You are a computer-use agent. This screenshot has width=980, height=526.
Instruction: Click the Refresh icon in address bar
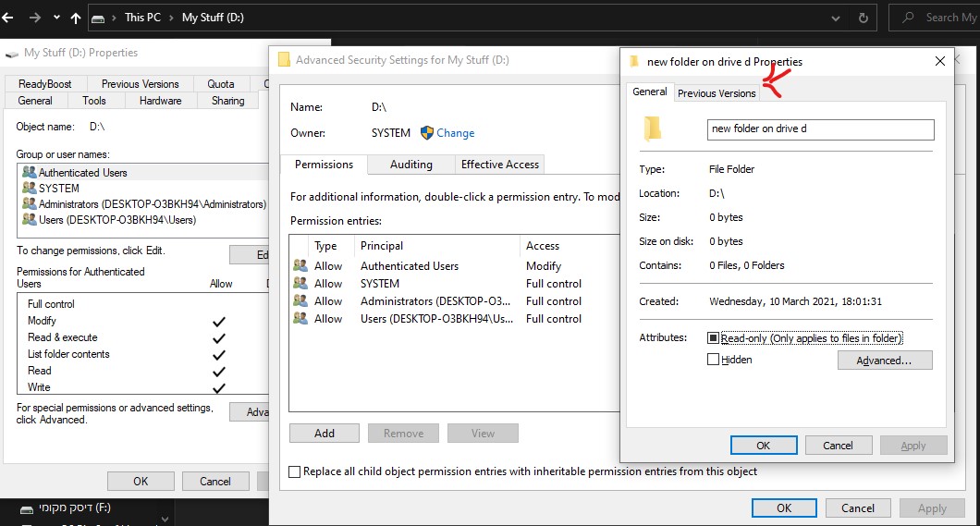tap(864, 18)
